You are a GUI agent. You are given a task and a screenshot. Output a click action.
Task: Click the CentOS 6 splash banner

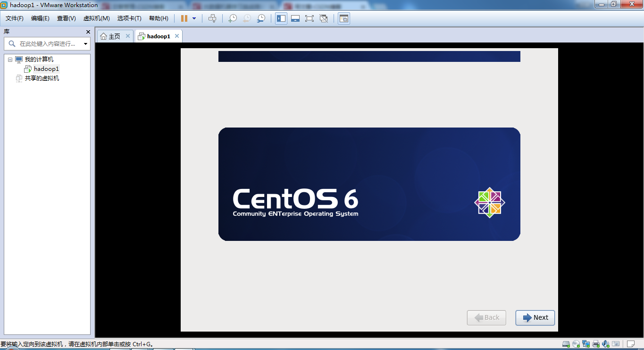tap(369, 184)
